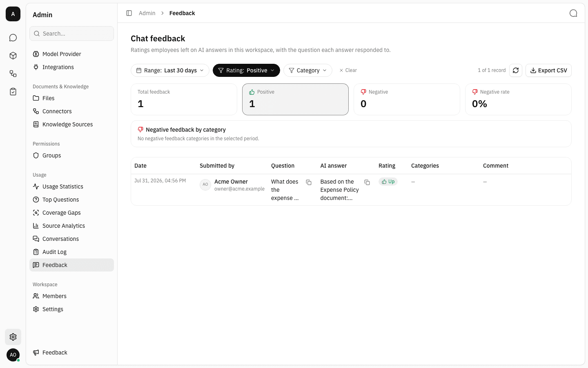Open the Rating Positive filter dropdown
The height and width of the screenshot is (368, 588).
click(x=246, y=70)
